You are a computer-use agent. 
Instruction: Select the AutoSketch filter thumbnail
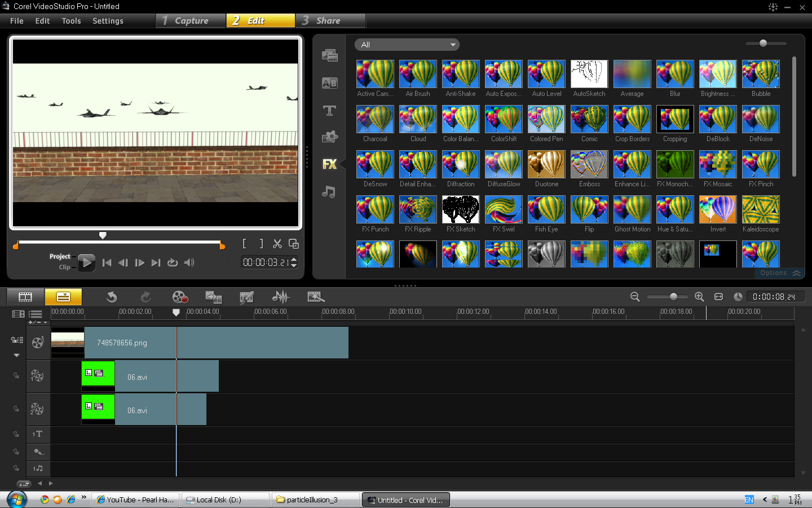point(589,74)
